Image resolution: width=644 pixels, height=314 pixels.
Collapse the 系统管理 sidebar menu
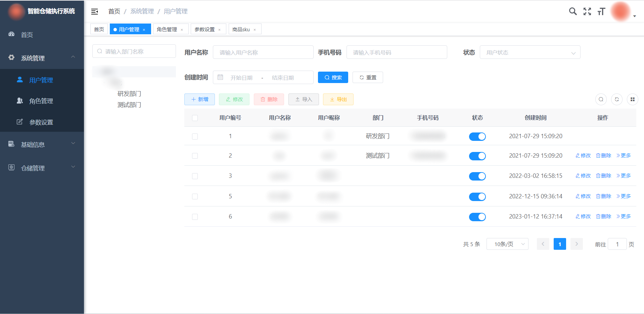[42, 58]
